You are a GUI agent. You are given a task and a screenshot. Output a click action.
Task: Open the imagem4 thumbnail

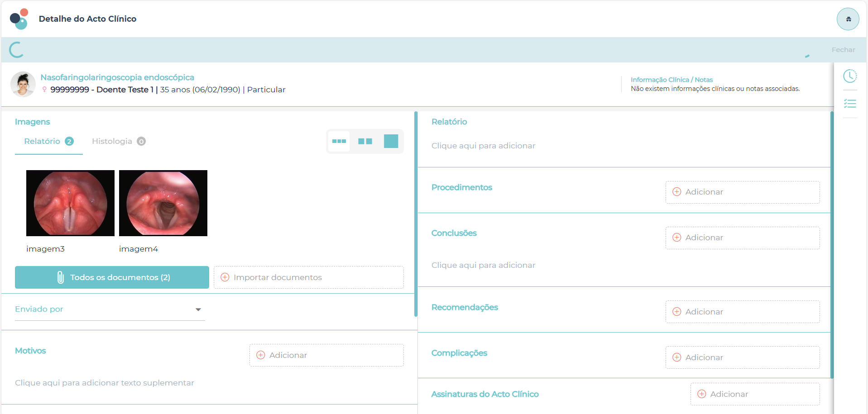[163, 203]
